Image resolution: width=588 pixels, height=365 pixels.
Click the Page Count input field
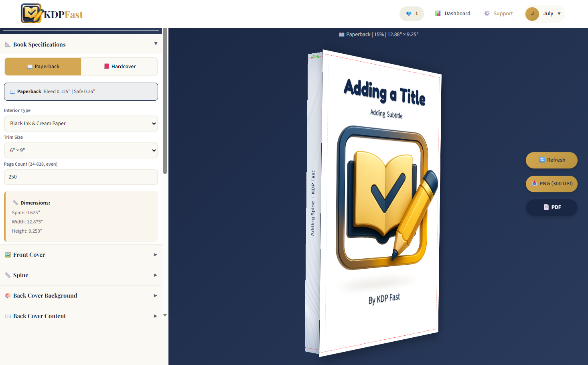[x=81, y=177]
